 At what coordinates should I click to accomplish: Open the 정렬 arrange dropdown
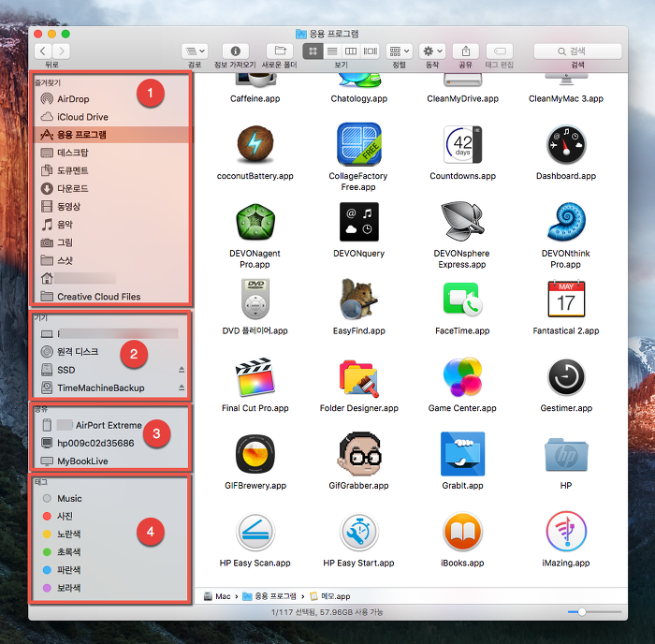click(400, 51)
